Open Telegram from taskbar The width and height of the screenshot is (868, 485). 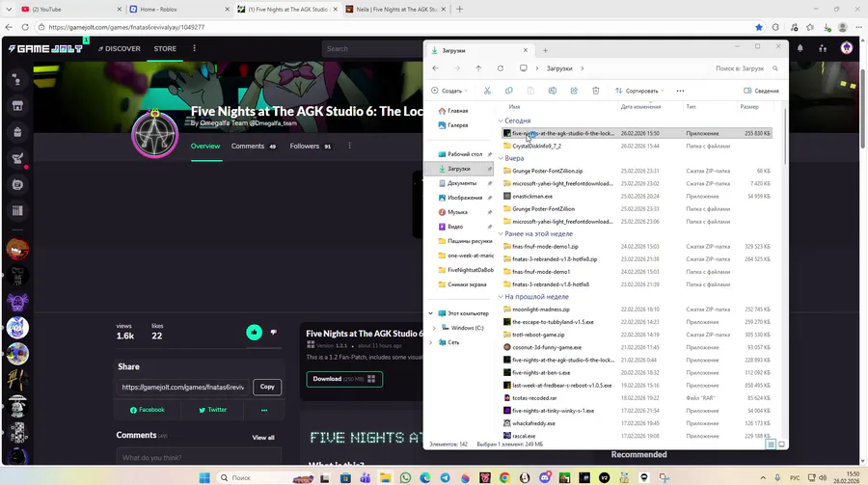(x=445, y=477)
